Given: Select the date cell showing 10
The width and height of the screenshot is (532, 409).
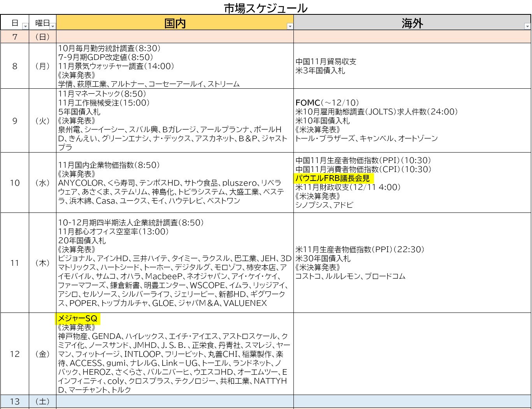Looking at the screenshot, I should coord(15,183).
